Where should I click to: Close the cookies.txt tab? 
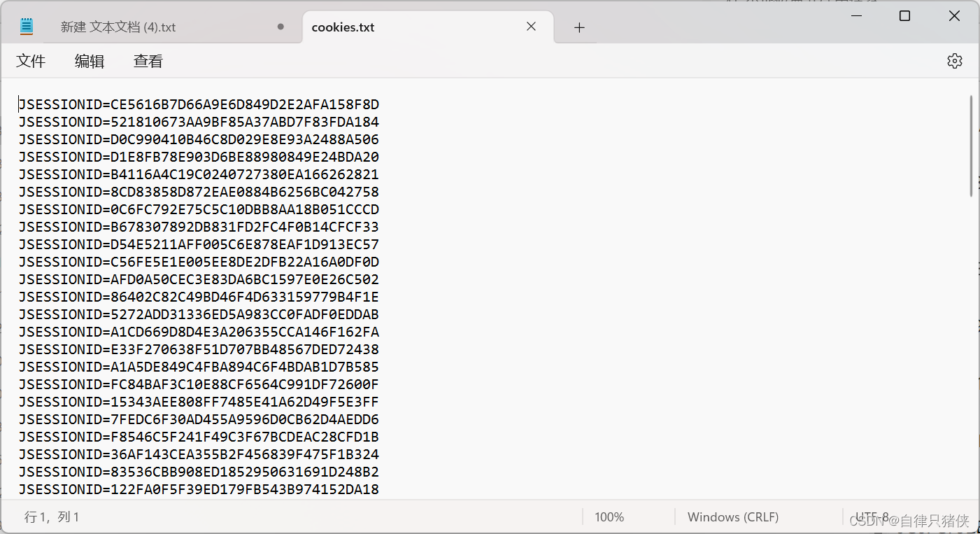coord(531,27)
